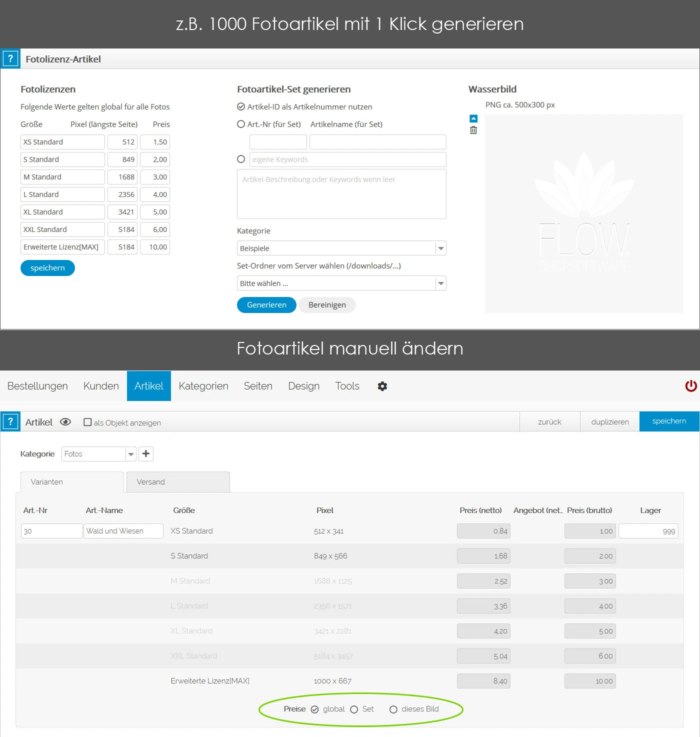
Task: Focus the eigene Keywords field
Action: pyautogui.click(x=348, y=159)
